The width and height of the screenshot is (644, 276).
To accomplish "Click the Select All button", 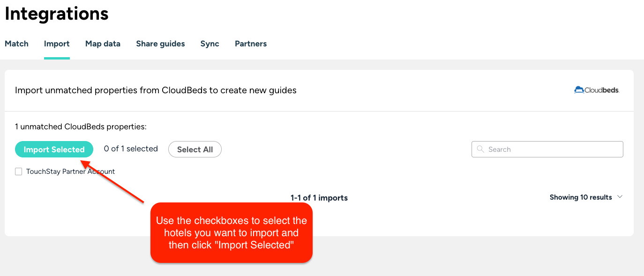I will tap(195, 149).
